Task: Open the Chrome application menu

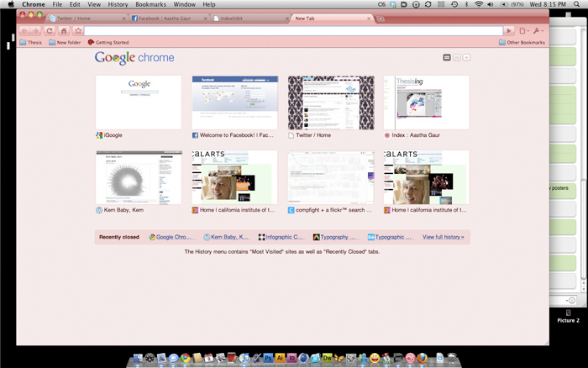Action: [x=34, y=4]
